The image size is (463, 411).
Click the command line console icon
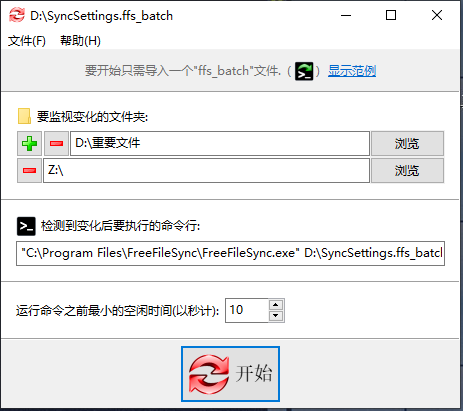(26, 226)
